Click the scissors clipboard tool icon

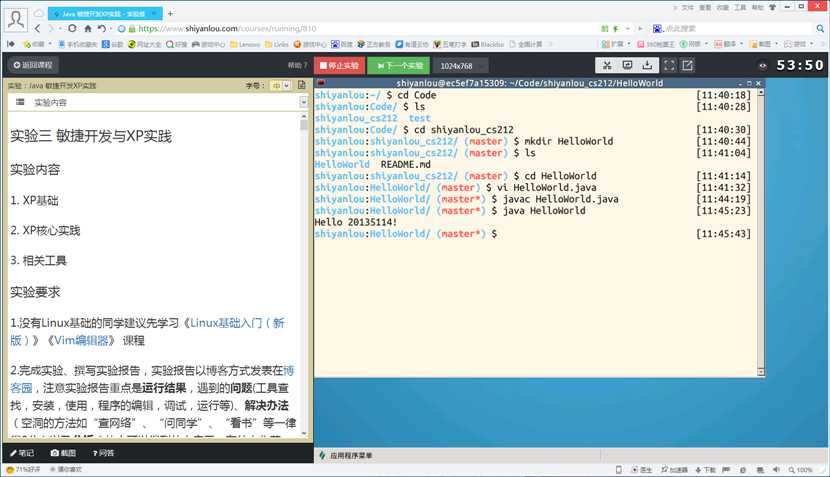607,65
